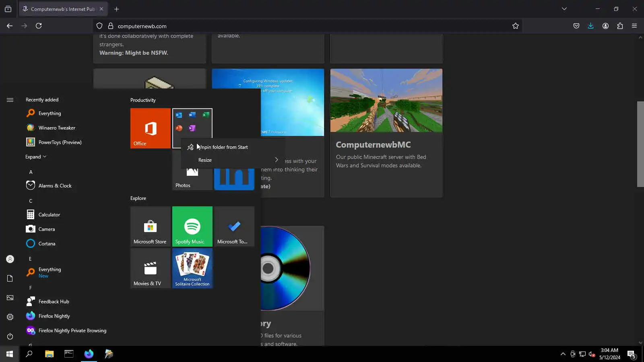The height and width of the screenshot is (362, 644).
Task: List all tabs dropdown in Firefox
Action: [564, 9]
